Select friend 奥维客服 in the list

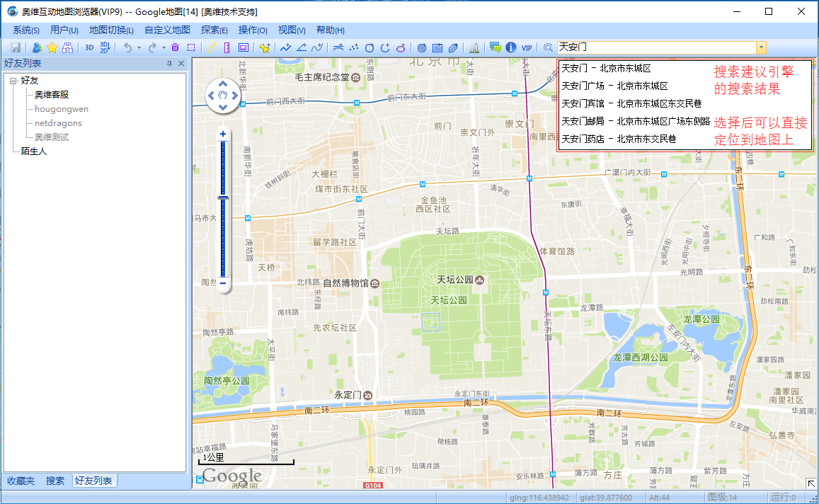click(x=52, y=95)
